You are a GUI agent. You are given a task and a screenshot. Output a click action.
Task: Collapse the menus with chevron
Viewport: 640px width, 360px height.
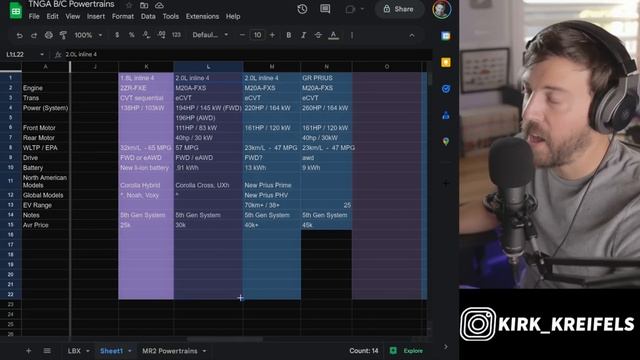point(412,36)
